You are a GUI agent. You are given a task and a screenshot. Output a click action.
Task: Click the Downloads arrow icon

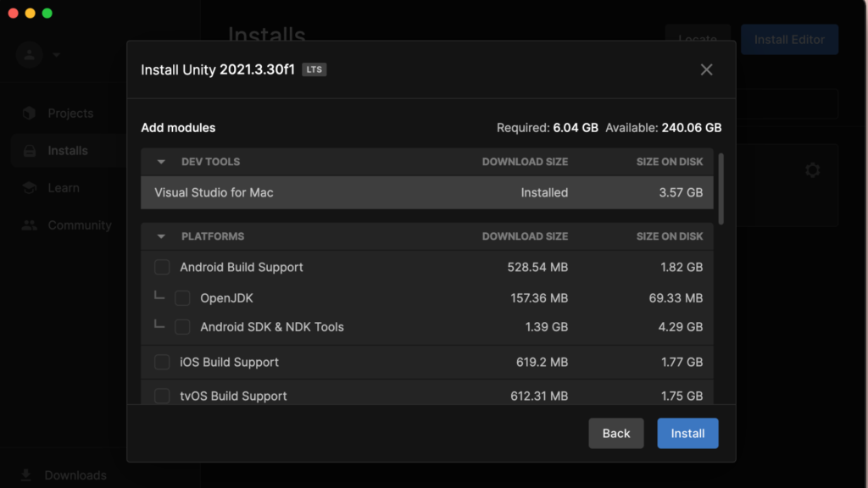point(26,475)
